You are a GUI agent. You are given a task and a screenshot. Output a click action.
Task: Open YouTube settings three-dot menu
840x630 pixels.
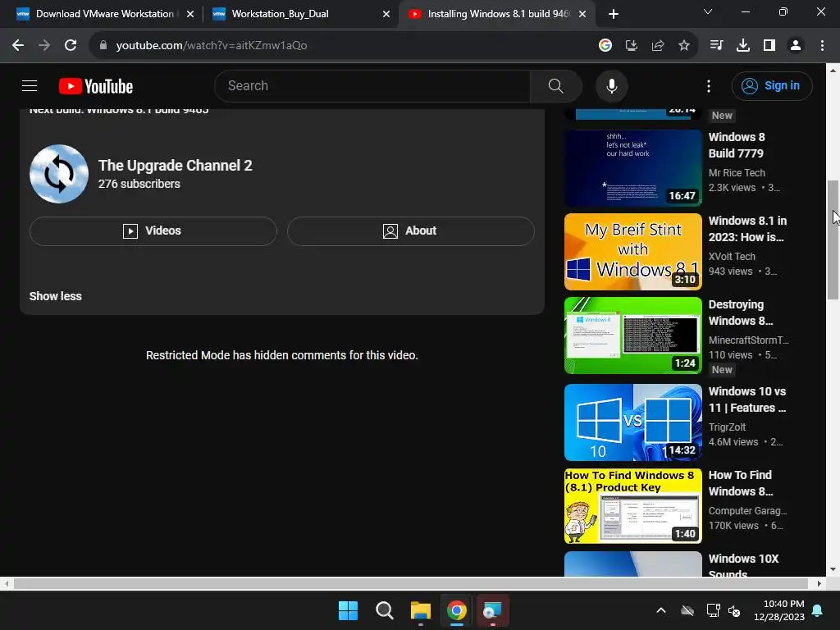pos(708,85)
